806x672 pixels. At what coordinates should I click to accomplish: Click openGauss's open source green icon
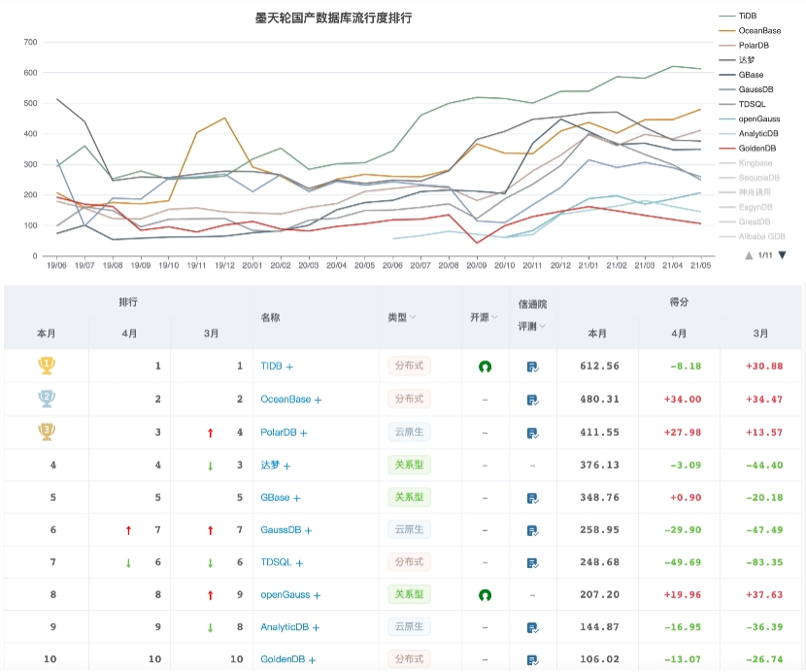pyautogui.click(x=485, y=595)
